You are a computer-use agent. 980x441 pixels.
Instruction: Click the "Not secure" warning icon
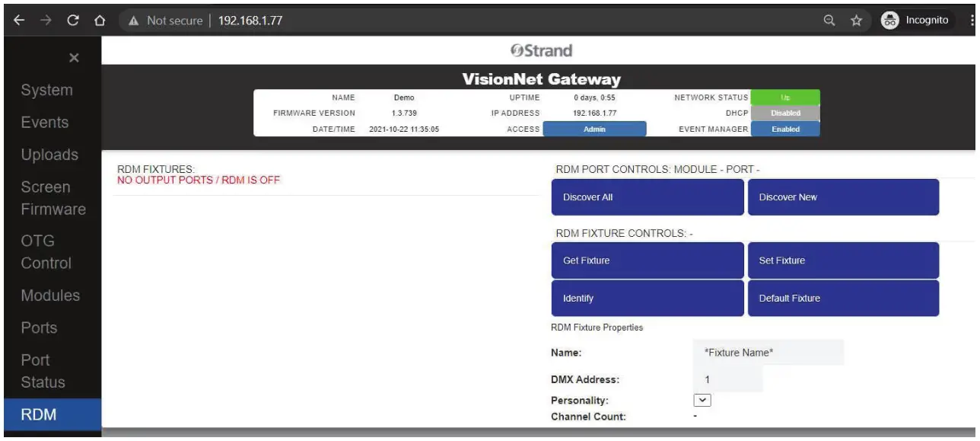135,20
